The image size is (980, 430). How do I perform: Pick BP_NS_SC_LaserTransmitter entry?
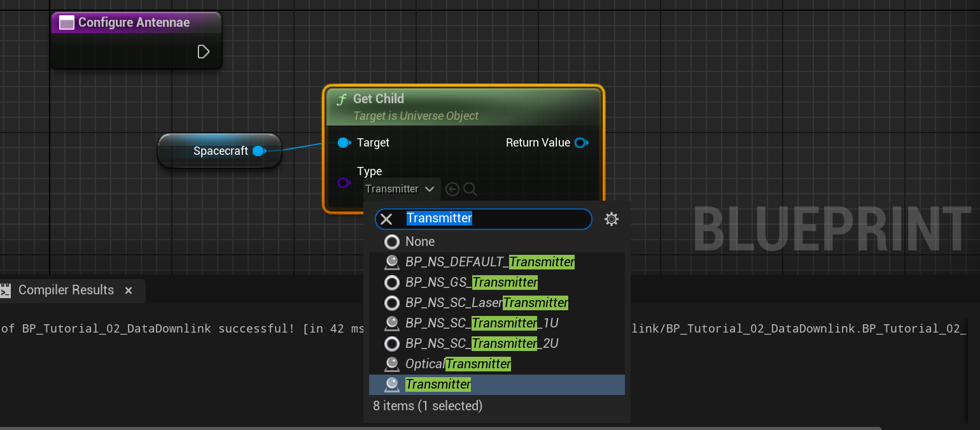(486, 303)
